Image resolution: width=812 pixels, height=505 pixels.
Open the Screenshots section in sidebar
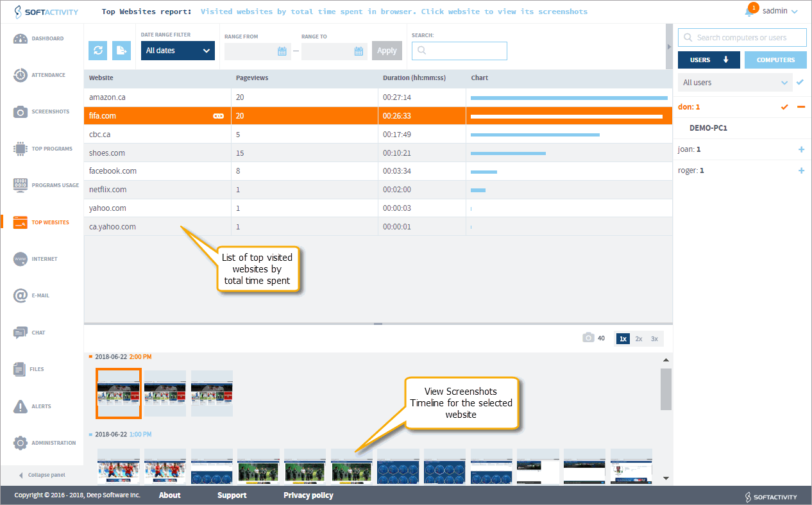tap(42, 112)
